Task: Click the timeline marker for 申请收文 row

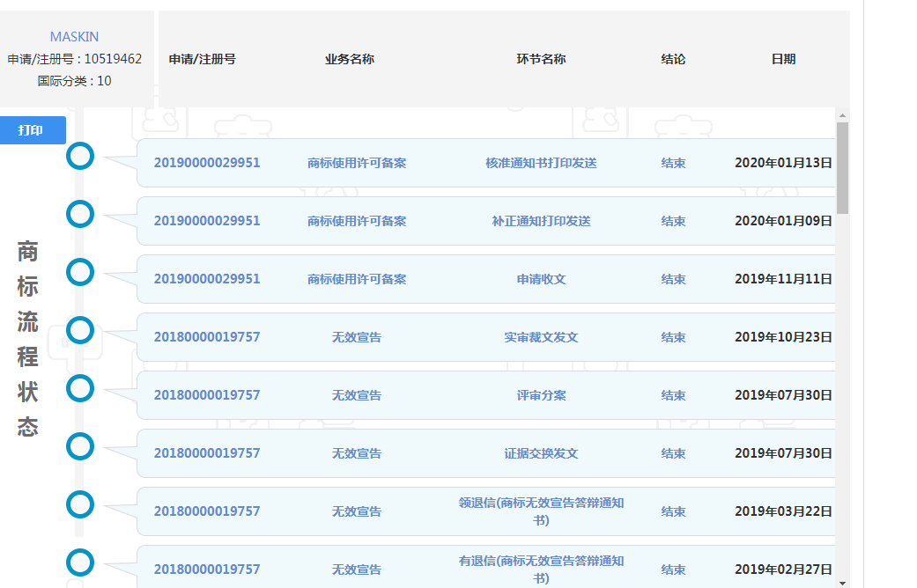Action: (x=80, y=272)
